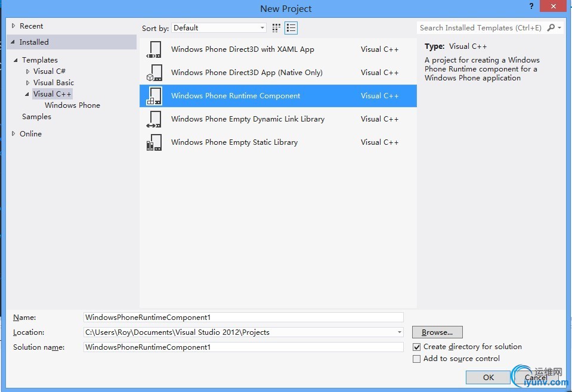The height and width of the screenshot is (392, 572).
Task: Select the Installed category label
Action: [34, 42]
